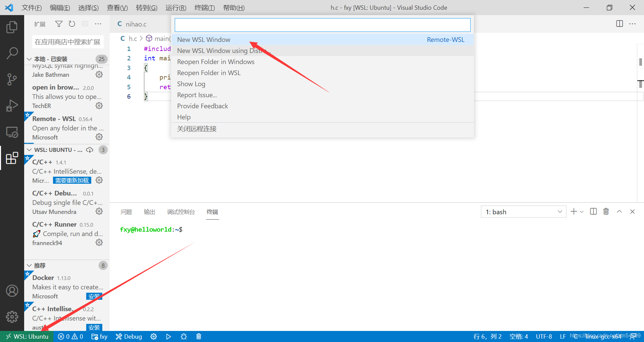Open the 文件(F) menu
644x342 pixels.
32,7
